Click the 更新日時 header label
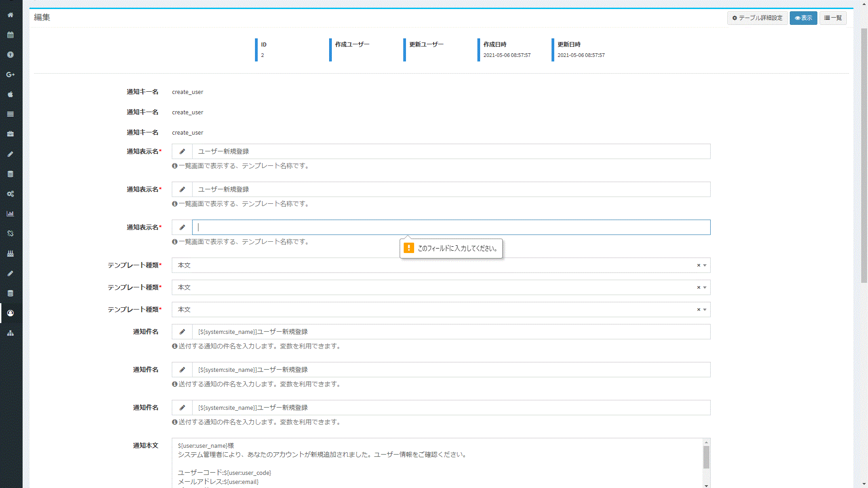This screenshot has height=488, width=868. tap(569, 44)
